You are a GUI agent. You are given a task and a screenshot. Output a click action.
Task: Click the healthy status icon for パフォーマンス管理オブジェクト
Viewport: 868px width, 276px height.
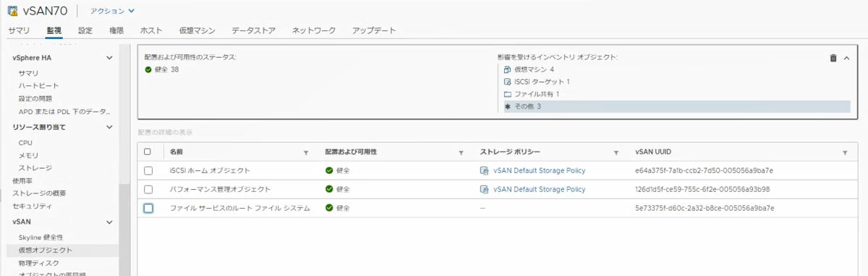[329, 190]
